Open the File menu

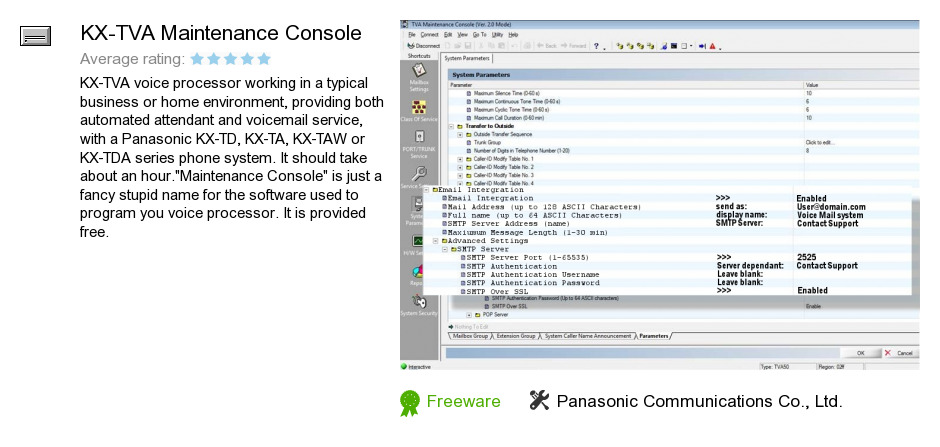[x=412, y=35]
